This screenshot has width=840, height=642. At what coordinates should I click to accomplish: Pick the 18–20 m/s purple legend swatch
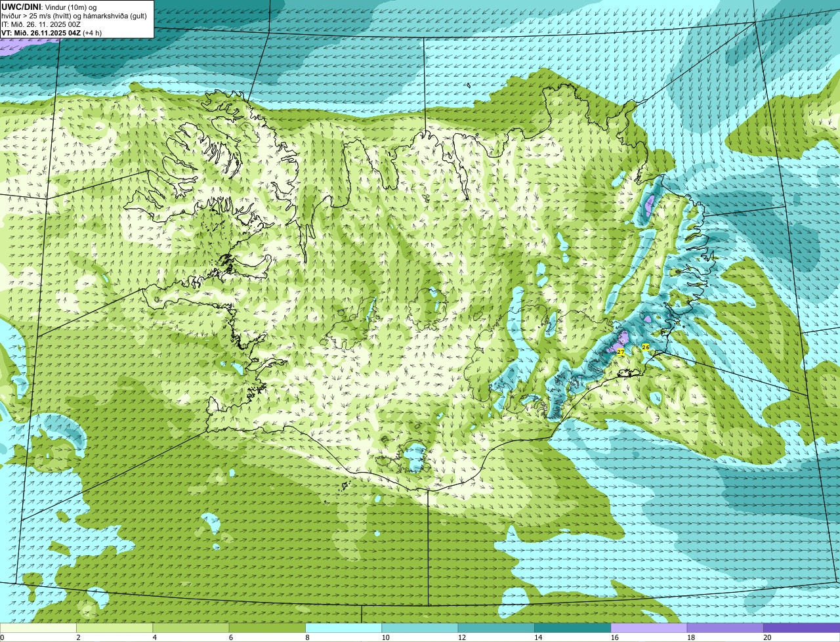pyautogui.click(x=725, y=628)
